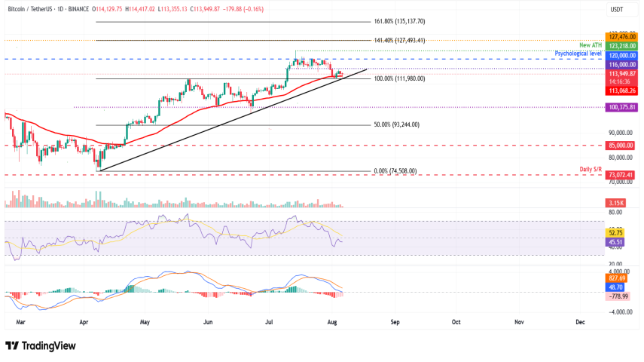Click the blue 120,000.00 price label
The width and height of the screenshot is (644, 362).
621,57
